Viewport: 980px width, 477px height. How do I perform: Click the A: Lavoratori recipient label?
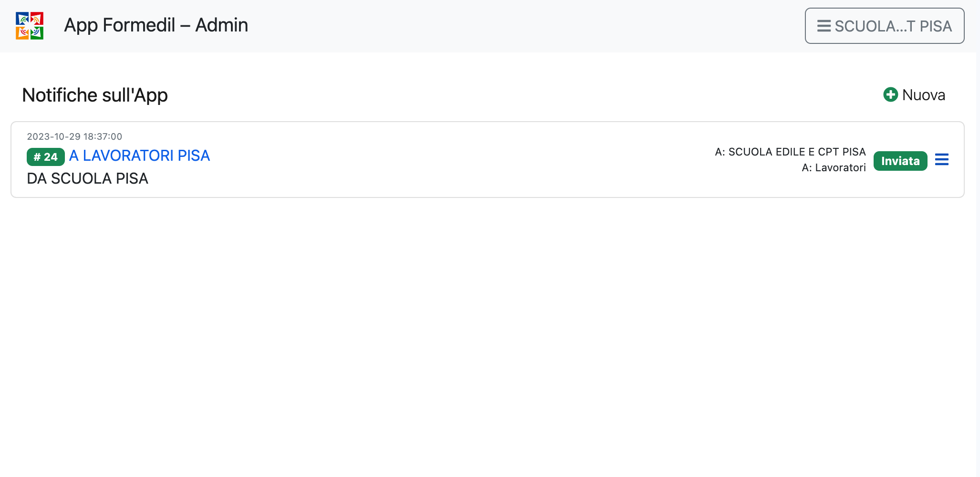[834, 167]
